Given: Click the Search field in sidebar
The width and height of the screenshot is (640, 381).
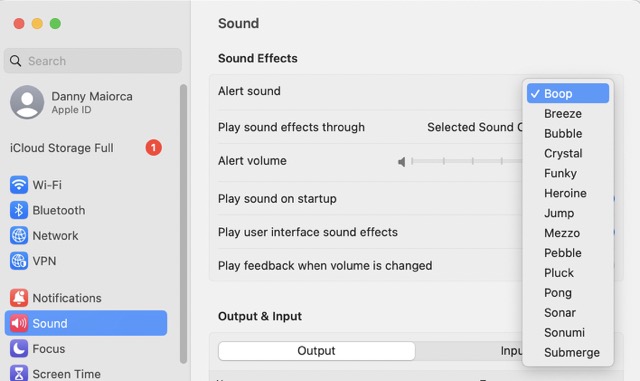Looking at the screenshot, I should [93, 61].
